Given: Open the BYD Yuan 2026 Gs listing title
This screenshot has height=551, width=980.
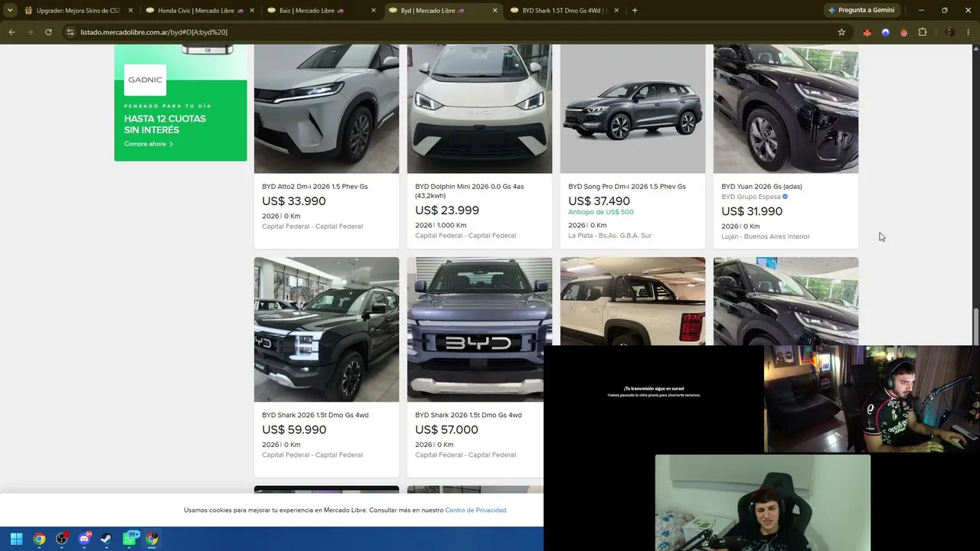Looking at the screenshot, I should [762, 187].
